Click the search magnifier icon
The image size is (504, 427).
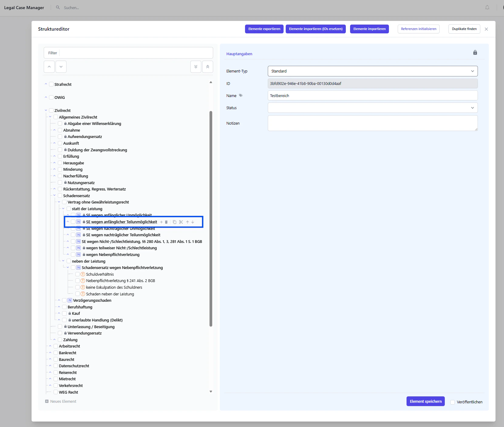pyautogui.click(x=58, y=7)
